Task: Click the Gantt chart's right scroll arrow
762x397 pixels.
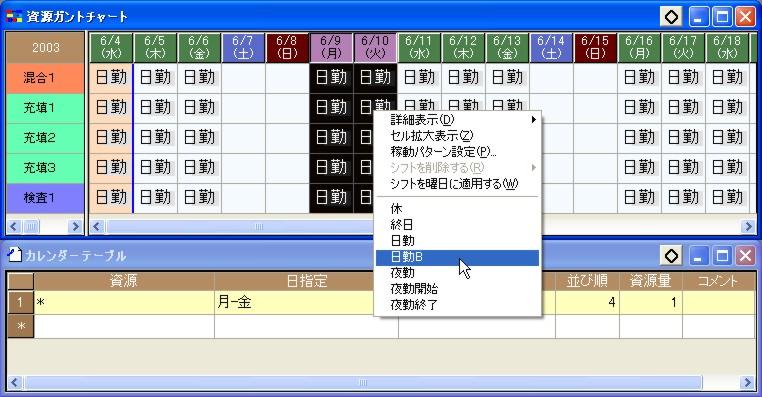Action: (x=748, y=226)
